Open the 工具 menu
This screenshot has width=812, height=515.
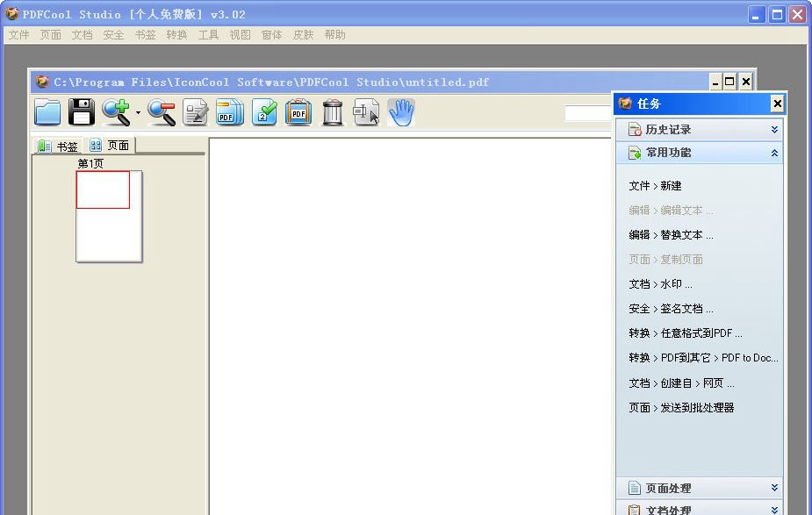208,35
